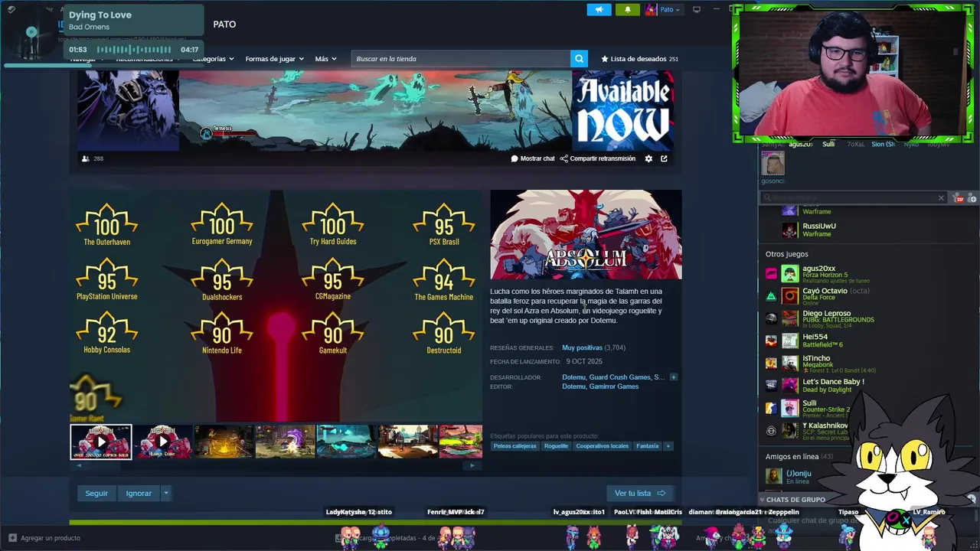Click the Absolum capsule image
Image resolution: width=980 pixels, height=551 pixels.
click(x=586, y=234)
